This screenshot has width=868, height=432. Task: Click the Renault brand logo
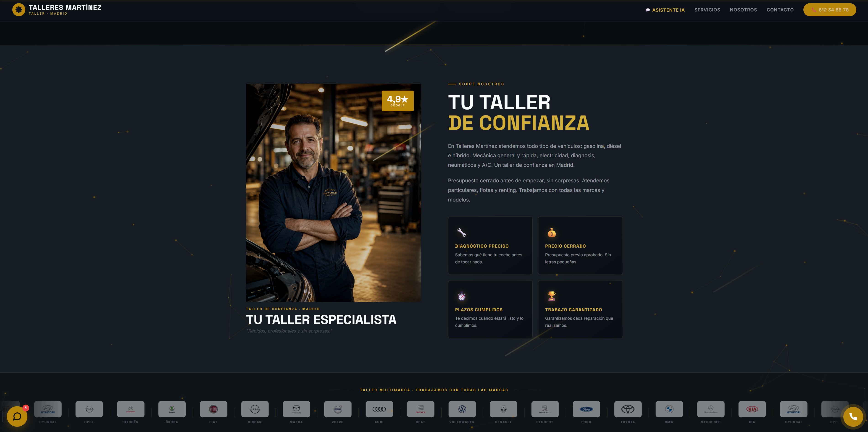click(x=503, y=409)
